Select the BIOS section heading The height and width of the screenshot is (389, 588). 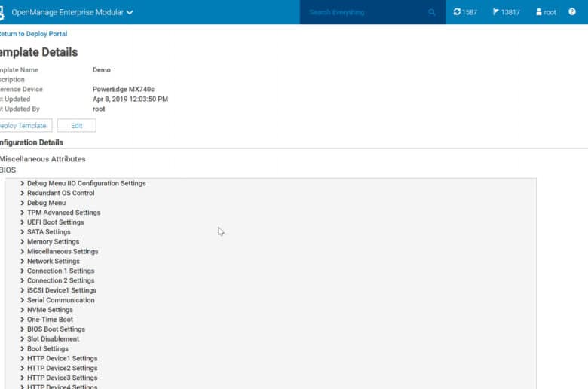8,170
